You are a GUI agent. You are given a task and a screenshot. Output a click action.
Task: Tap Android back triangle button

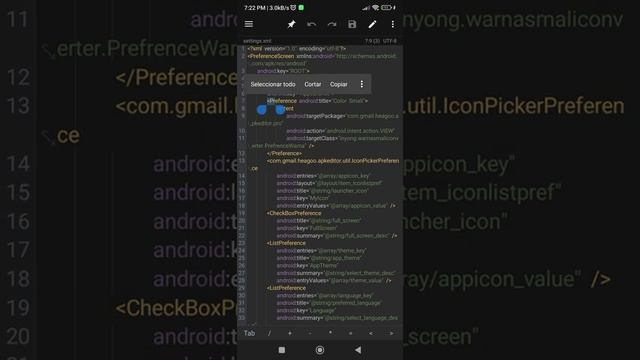click(358, 350)
